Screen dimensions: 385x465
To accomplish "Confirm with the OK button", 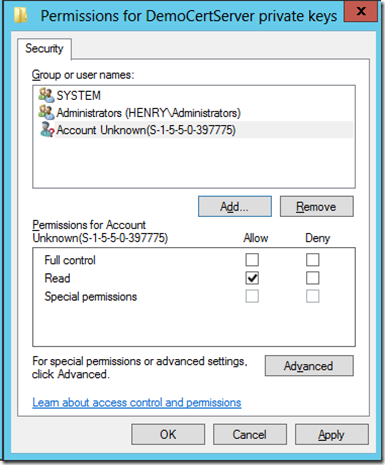I will coord(168,434).
